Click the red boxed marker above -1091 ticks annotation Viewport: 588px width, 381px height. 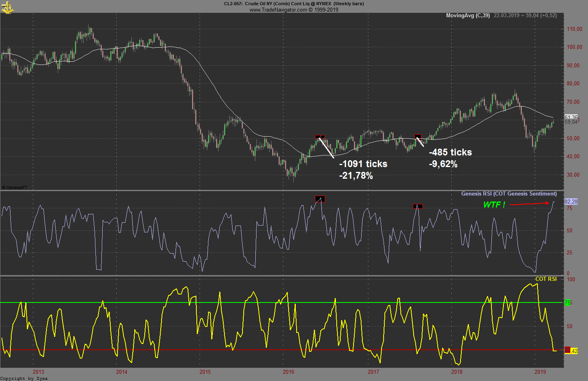point(320,137)
